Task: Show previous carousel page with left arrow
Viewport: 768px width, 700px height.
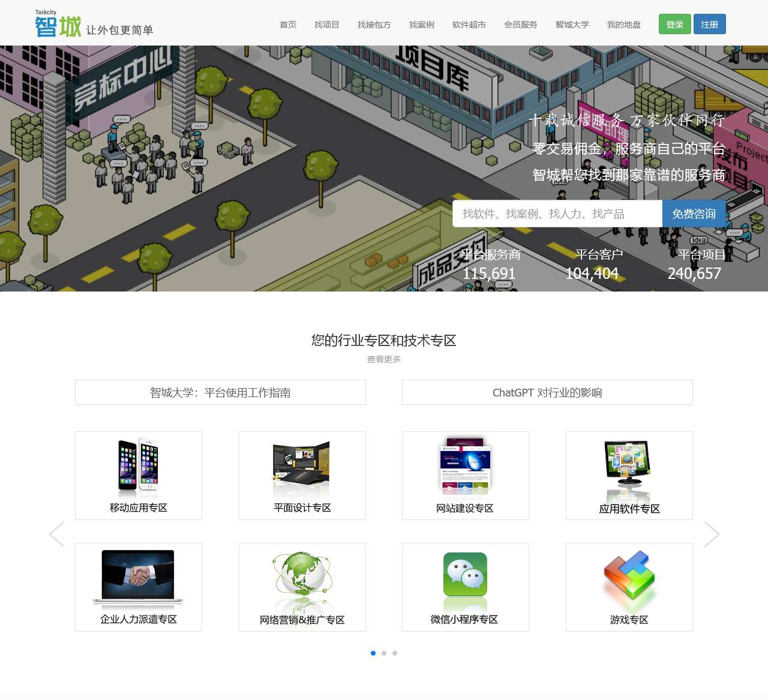Action: click(57, 534)
